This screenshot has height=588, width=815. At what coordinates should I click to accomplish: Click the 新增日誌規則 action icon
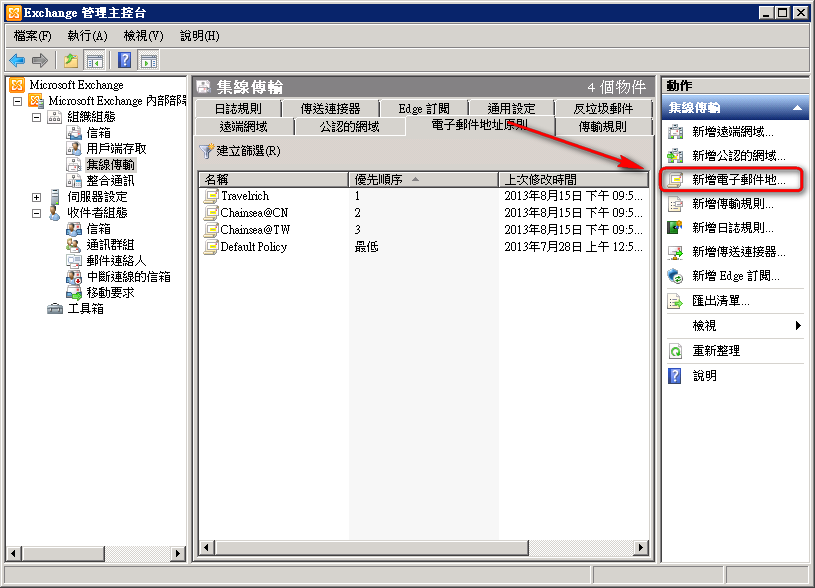coord(675,228)
